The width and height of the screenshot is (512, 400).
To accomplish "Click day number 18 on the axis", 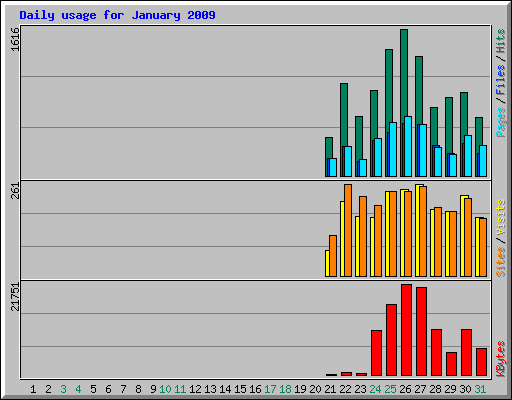I will click(285, 389).
